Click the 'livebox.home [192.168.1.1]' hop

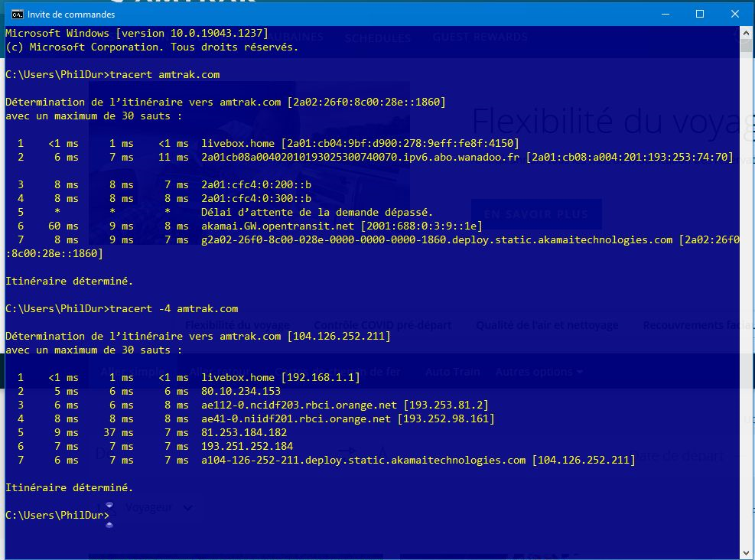tap(281, 377)
